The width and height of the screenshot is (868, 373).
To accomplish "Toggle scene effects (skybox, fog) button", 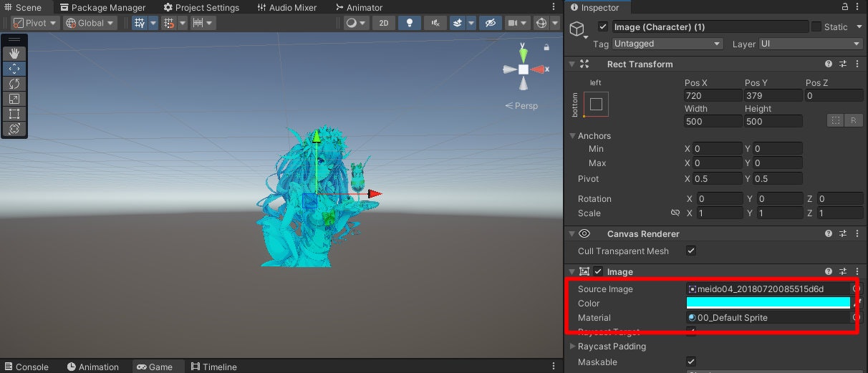I will (x=458, y=23).
